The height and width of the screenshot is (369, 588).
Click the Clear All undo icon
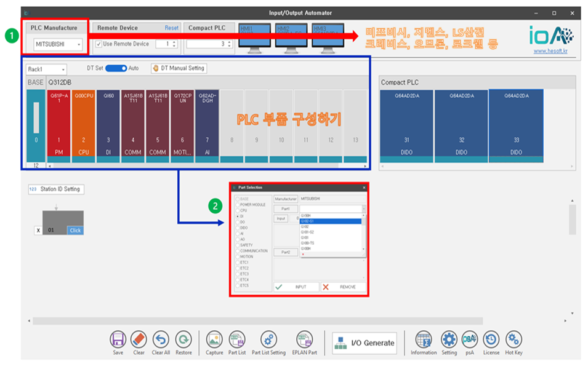(161, 339)
